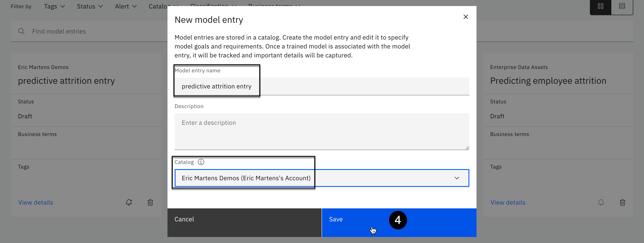Expand the Alert filter
Image resolution: width=644 pixels, height=243 pixels.
pyautogui.click(x=126, y=6)
